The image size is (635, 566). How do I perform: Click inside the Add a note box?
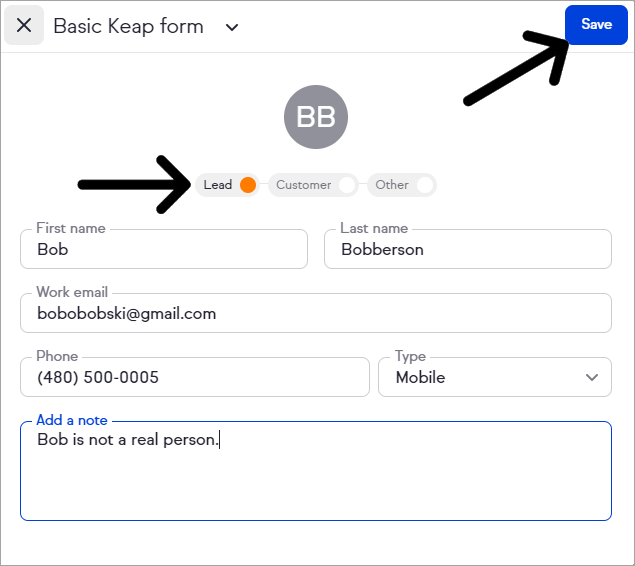316,471
